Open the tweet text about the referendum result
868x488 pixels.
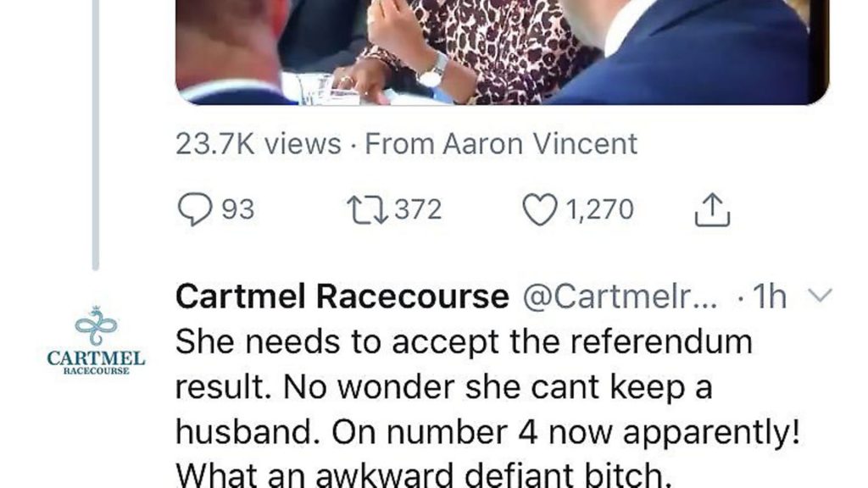(487, 408)
